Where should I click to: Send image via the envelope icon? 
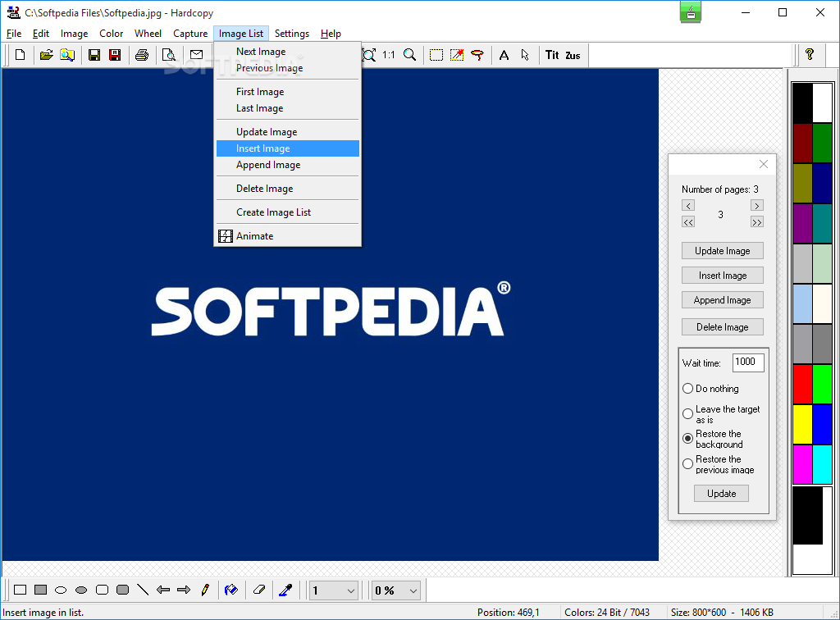[x=197, y=55]
